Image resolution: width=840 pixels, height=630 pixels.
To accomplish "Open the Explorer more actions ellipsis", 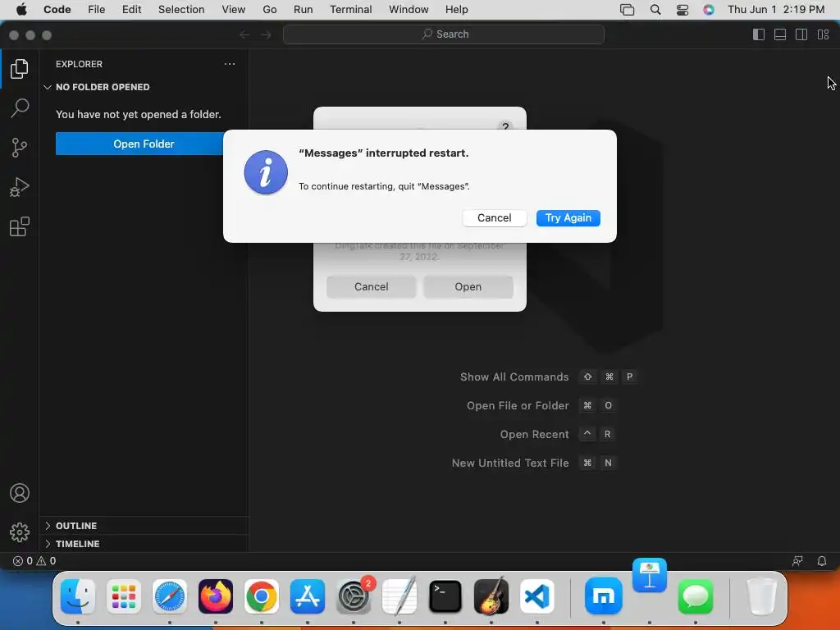I will click(230, 64).
